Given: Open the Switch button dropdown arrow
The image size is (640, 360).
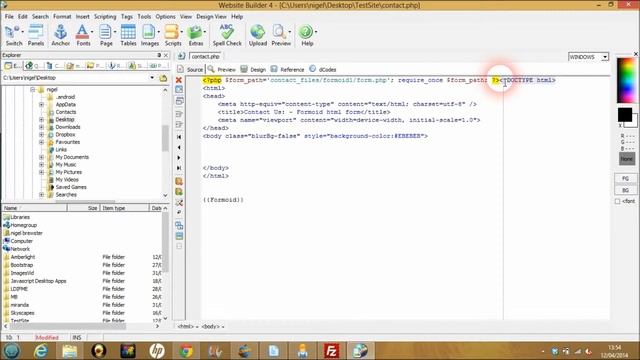Looking at the screenshot, I should pyautogui.click(x=22, y=32).
